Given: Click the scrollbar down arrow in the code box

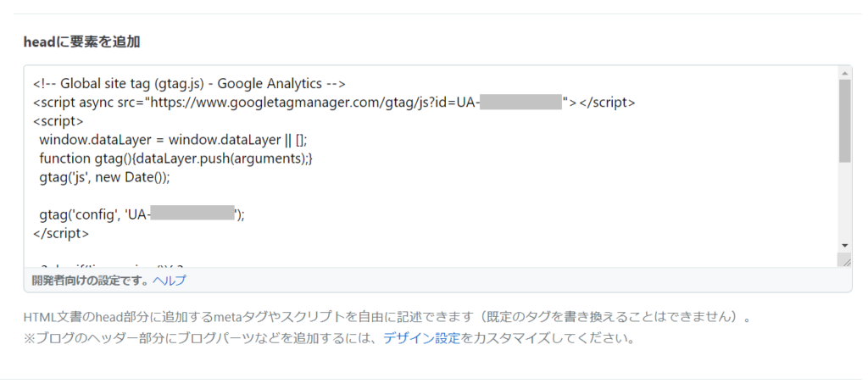Looking at the screenshot, I should [844, 245].
